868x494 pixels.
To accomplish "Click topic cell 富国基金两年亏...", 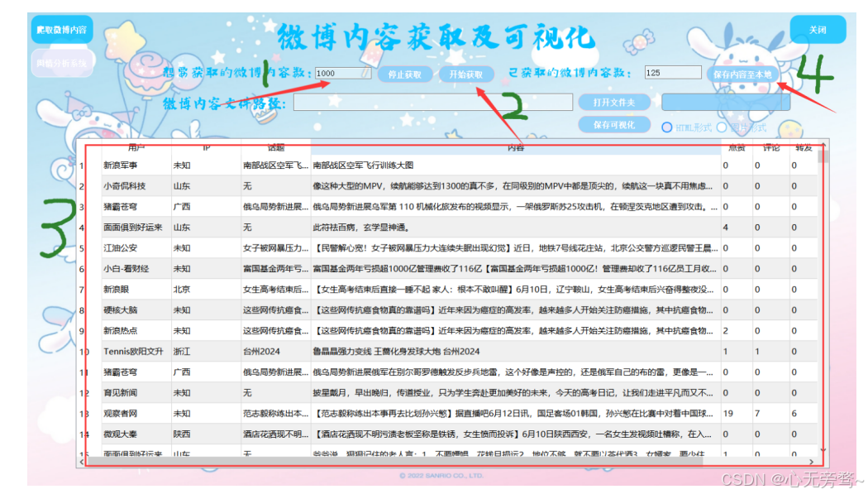I will 275,269.
